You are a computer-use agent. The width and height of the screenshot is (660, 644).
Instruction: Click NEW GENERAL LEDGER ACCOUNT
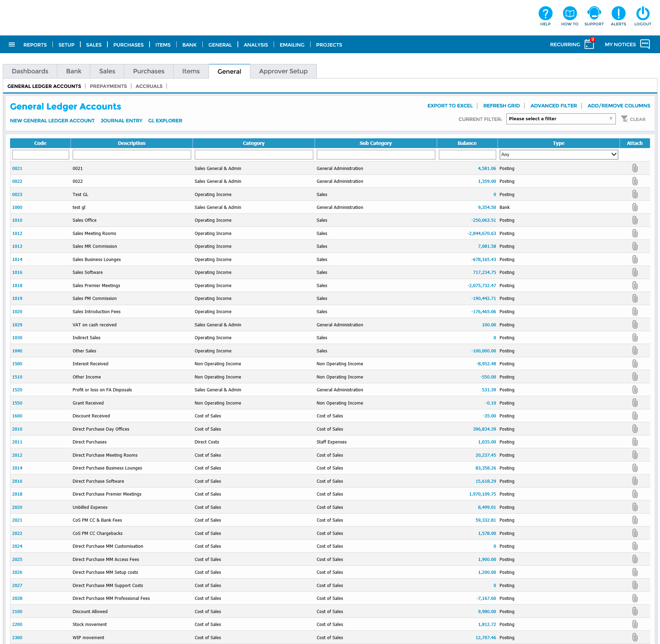(x=52, y=121)
